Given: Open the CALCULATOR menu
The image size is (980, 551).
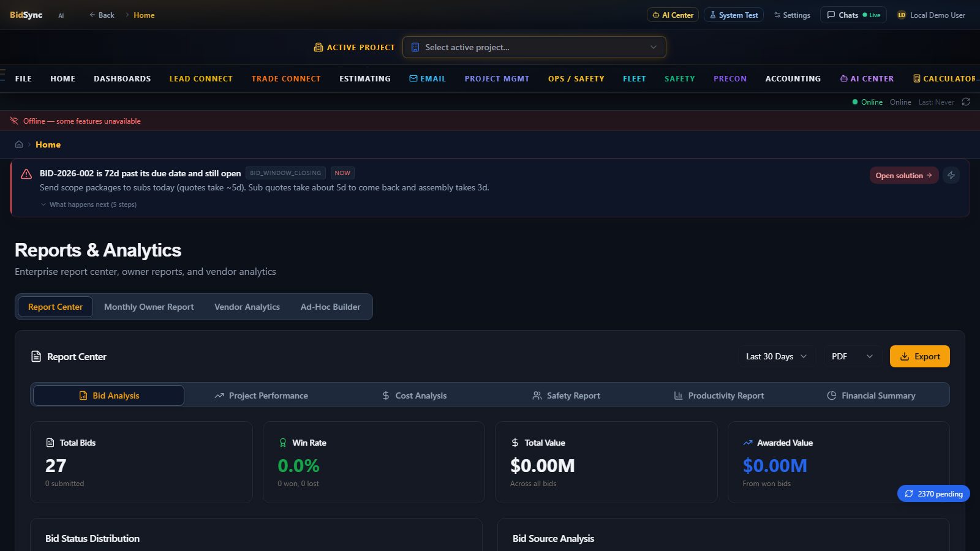Looking at the screenshot, I should [x=944, y=78].
